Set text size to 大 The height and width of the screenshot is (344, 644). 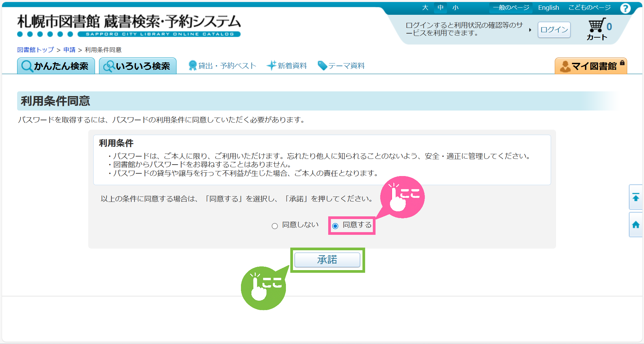[425, 8]
